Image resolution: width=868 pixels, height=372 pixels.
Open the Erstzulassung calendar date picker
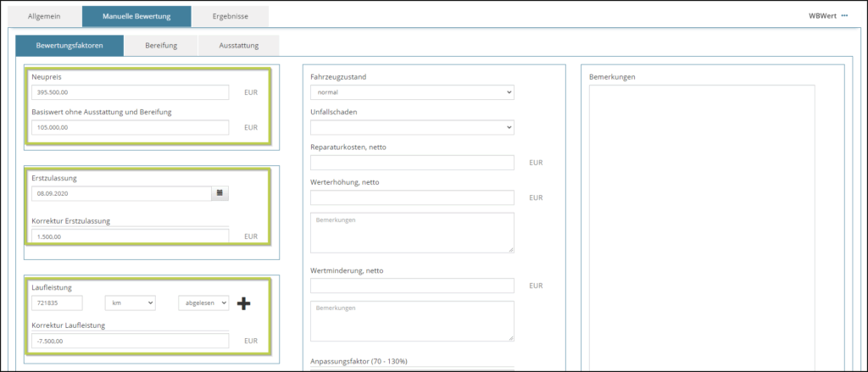(x=220, y=193)
